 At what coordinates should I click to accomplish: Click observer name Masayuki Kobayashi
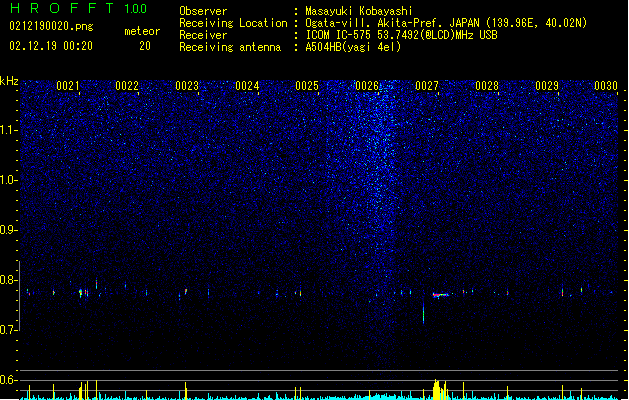(x=359, y=11)
